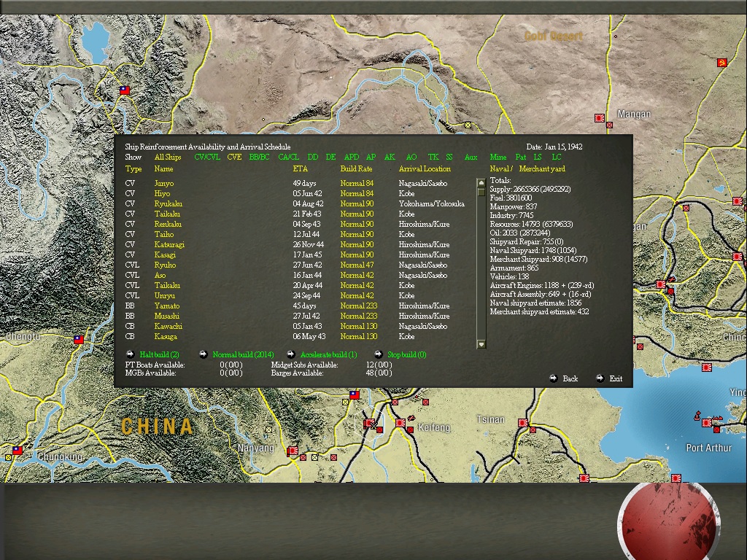Image resolution: width=747 pixels, height=560 pixels.
Task: Select the Chinese flag icon near Chengtu
Action: coord(79,340)
